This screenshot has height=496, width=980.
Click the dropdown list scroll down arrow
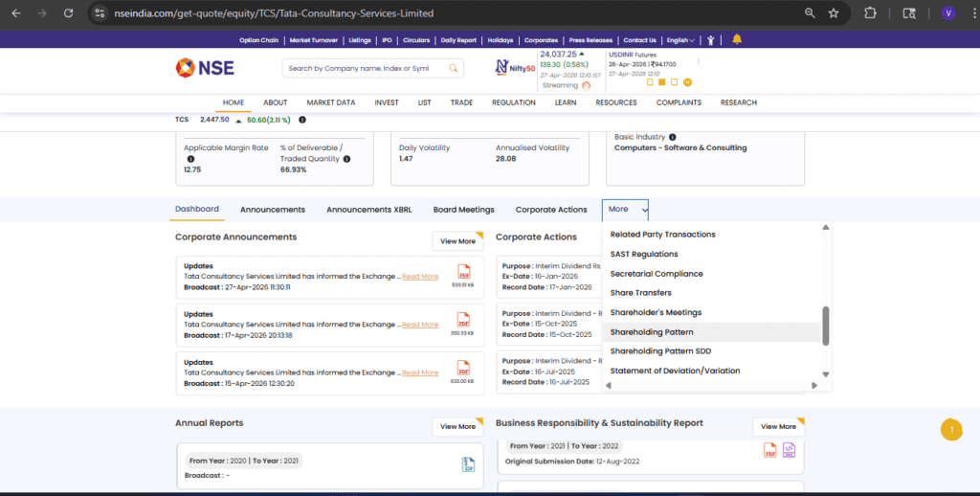click(826, 374)
